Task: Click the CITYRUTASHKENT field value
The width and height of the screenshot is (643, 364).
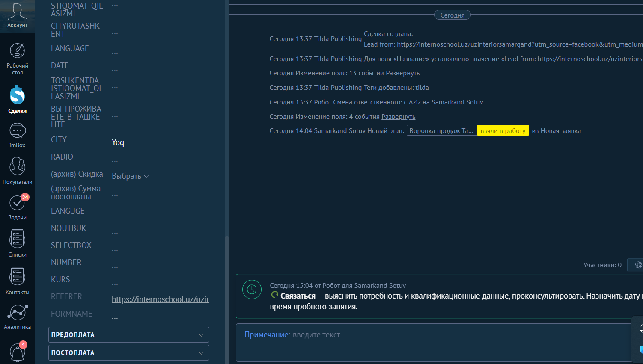Action: pos(115,33)
